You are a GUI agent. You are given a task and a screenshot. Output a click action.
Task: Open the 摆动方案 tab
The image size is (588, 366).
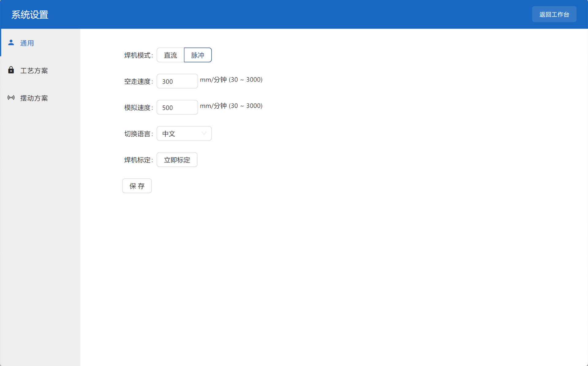pos(34,98)
